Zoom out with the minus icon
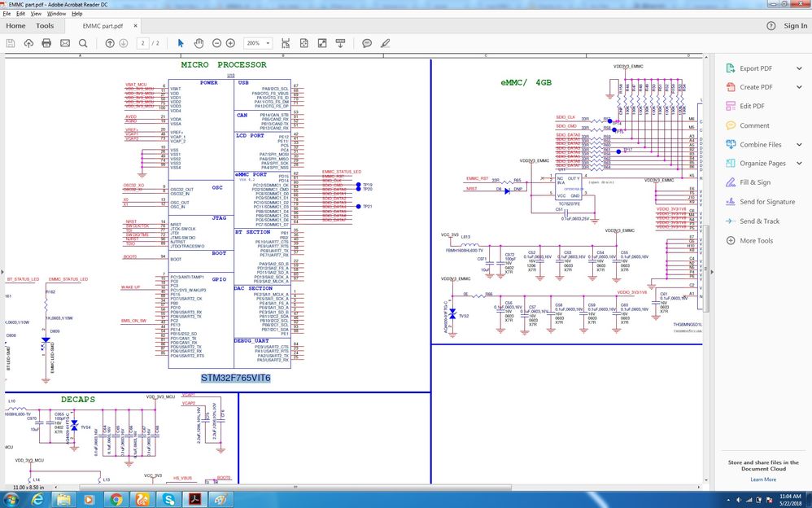The image size is (812, 508). click(217, 43)
